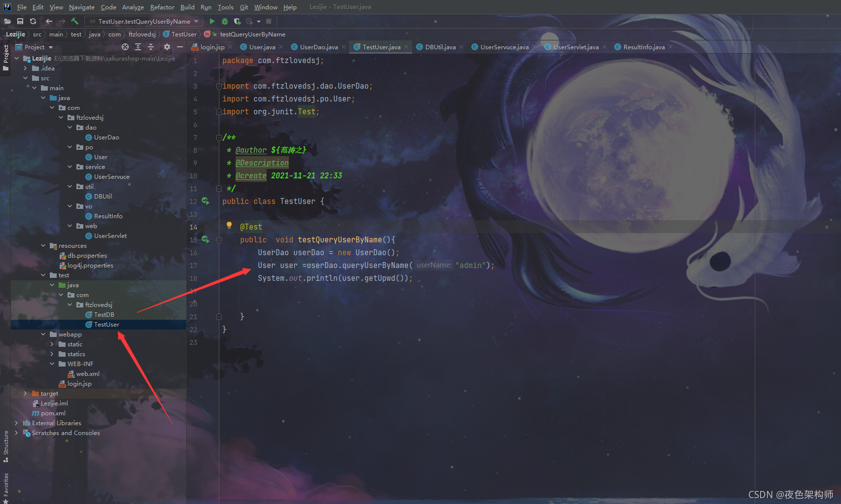The width and height of the screenshot is (841, 504).
Task: Start the Debug bug icon
Action: click(225, 21)
